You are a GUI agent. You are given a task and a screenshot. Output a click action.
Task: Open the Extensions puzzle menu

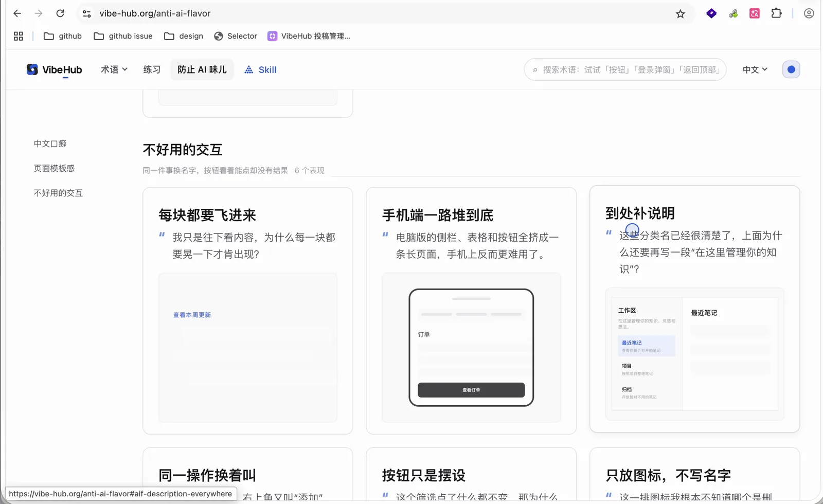[x=776, y=13]
